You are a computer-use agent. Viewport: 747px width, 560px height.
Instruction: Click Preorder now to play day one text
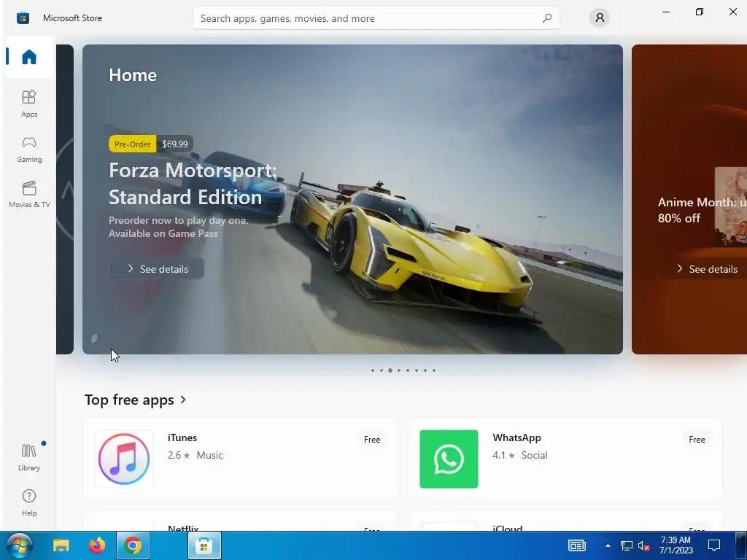(178, 220)
